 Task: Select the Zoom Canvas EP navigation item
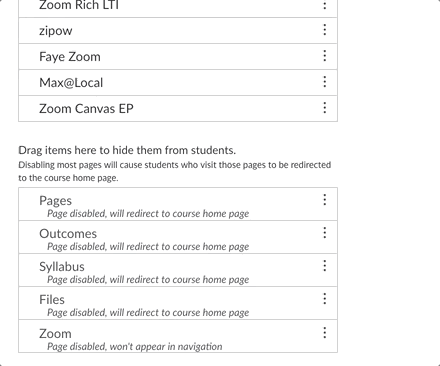(178, 108)
